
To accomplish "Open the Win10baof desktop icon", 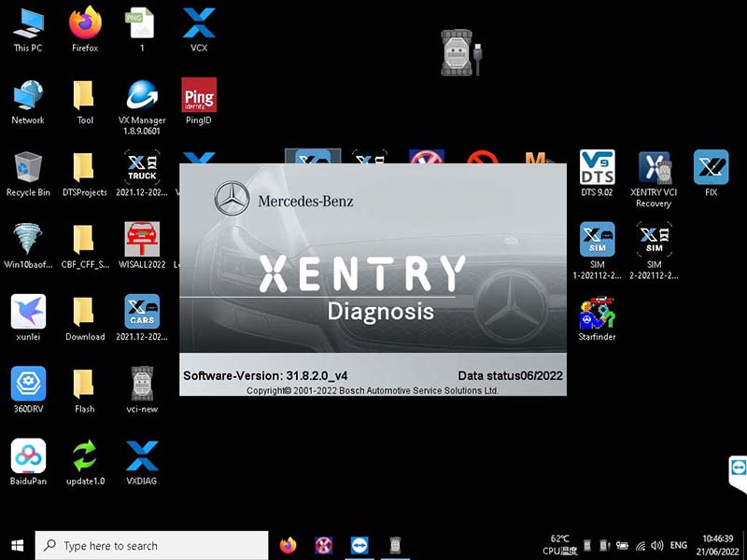I will (x=28, y=245).
